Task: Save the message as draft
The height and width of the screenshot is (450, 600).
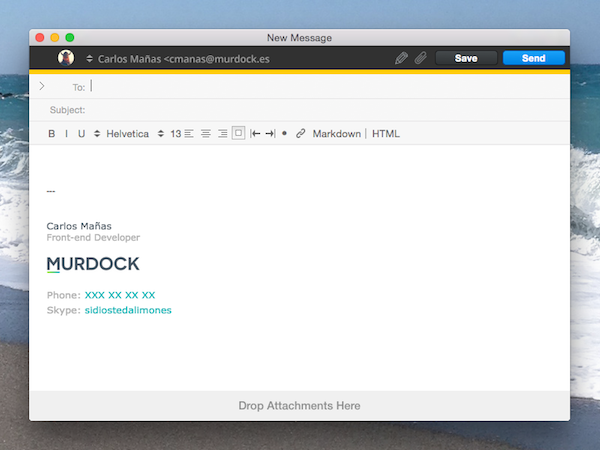Action: [466, 58]
